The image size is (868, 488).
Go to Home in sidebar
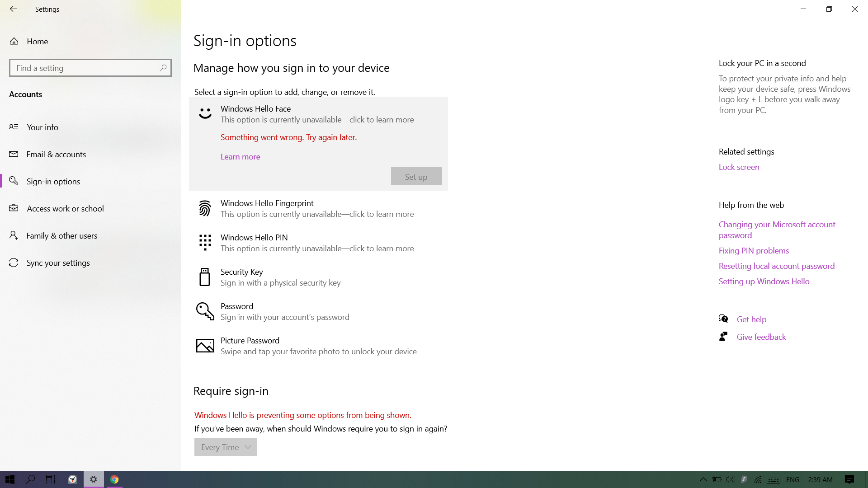(90, 42)
